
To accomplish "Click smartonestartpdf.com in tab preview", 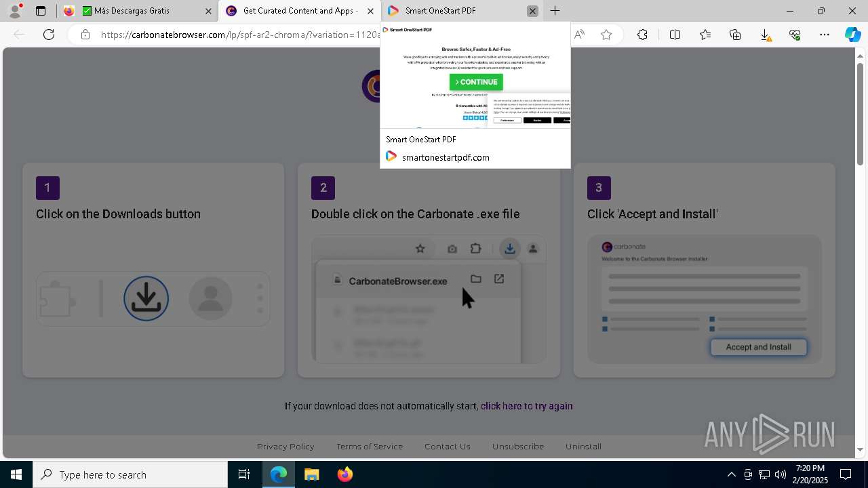I will pos(446,157).
